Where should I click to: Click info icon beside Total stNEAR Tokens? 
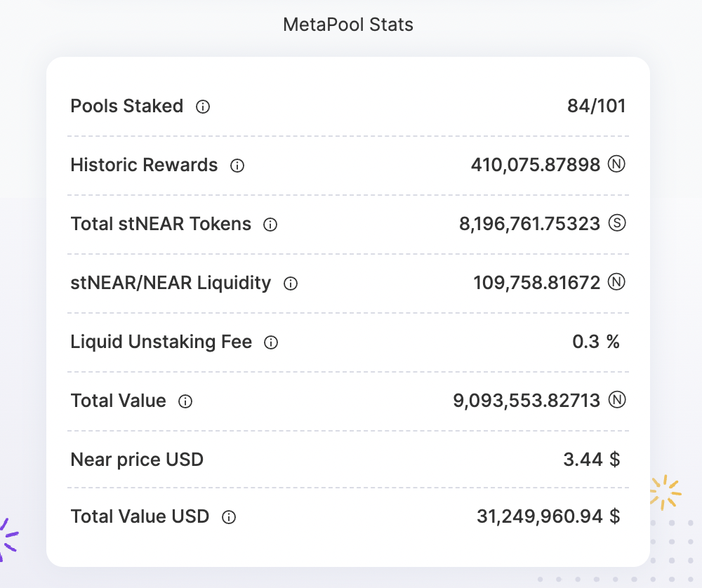coord(270,225)
